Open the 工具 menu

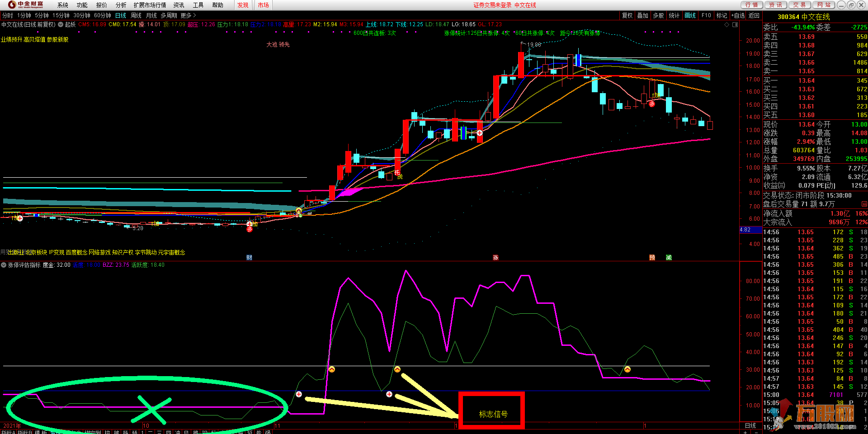(x=198, y=5)
